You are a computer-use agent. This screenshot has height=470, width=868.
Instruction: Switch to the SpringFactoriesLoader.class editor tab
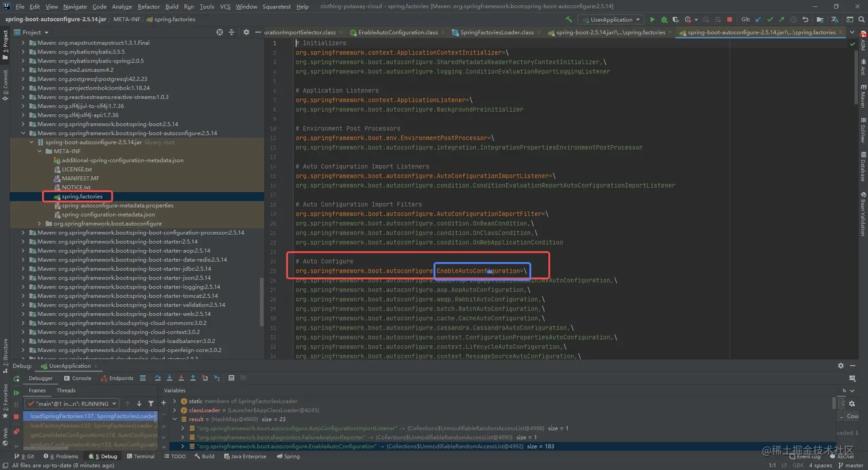(x=496, y=33)
